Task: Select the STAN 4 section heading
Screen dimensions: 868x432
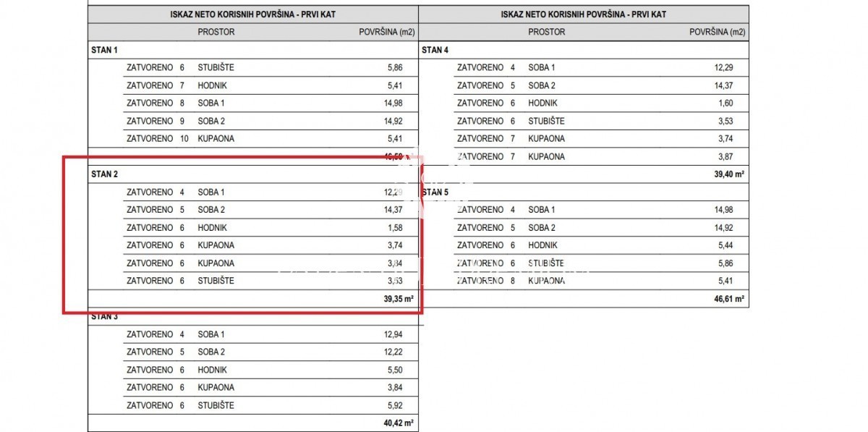Action: click(435, 50)
